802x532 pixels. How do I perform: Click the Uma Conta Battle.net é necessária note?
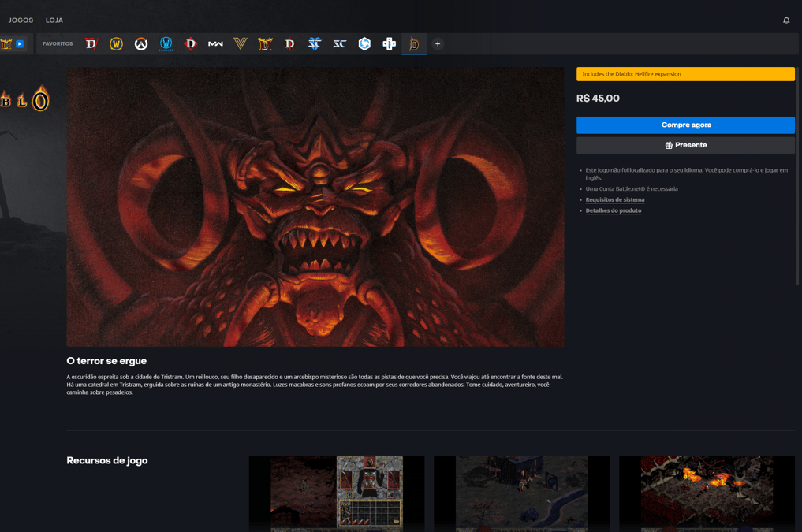pos(632,189)
